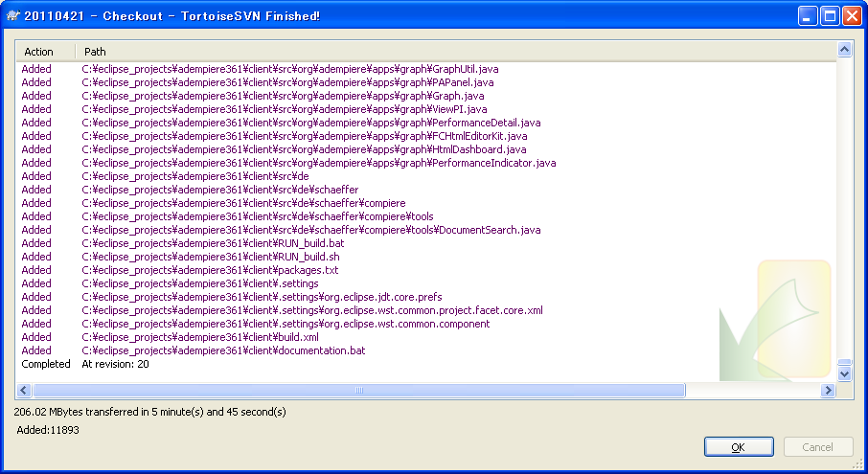Minimize the Checkout window
Image resolution: width=868 pixels, height=474 pixels.
pos(808,16)
